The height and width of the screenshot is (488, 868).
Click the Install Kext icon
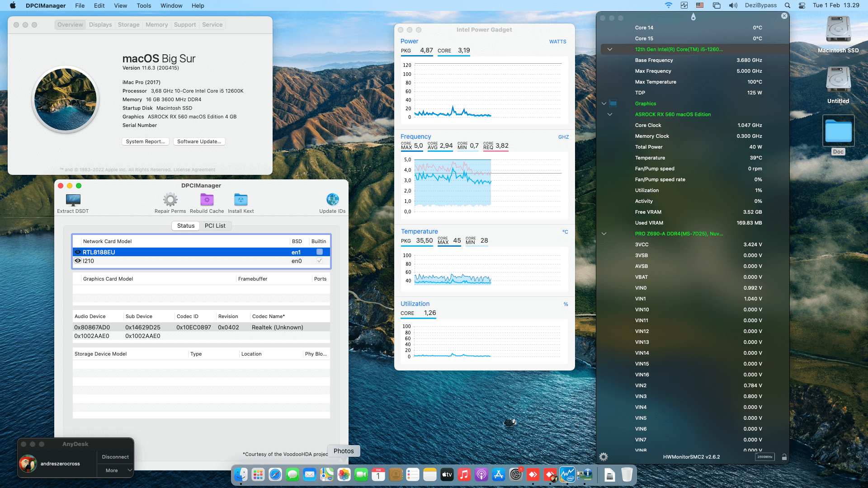[241, 200]
